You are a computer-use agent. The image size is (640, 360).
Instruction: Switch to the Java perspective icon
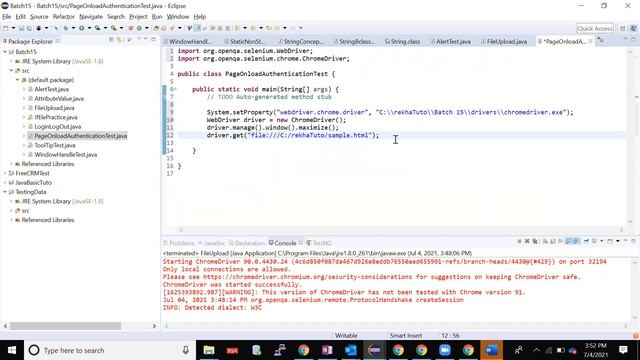[633, 28]
